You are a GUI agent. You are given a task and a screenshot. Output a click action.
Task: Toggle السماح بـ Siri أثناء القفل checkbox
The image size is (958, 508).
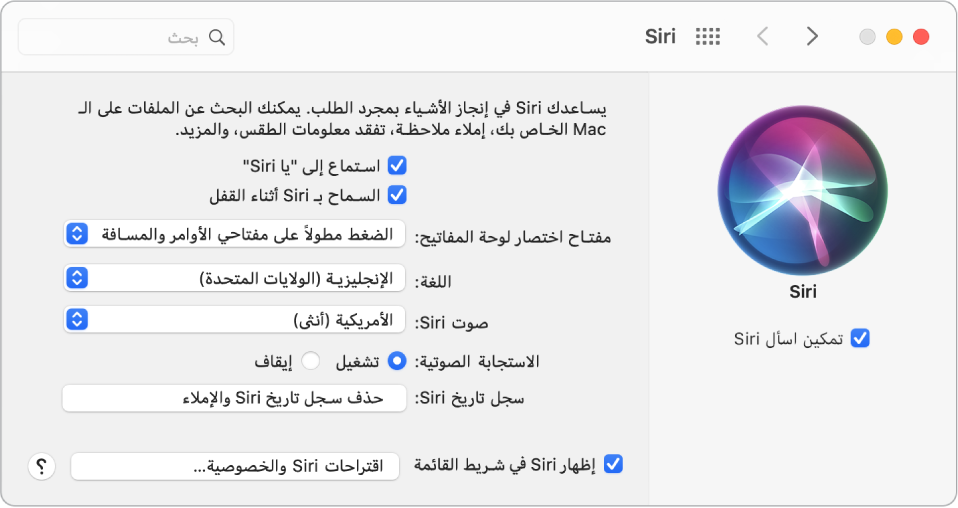point(397,195)
